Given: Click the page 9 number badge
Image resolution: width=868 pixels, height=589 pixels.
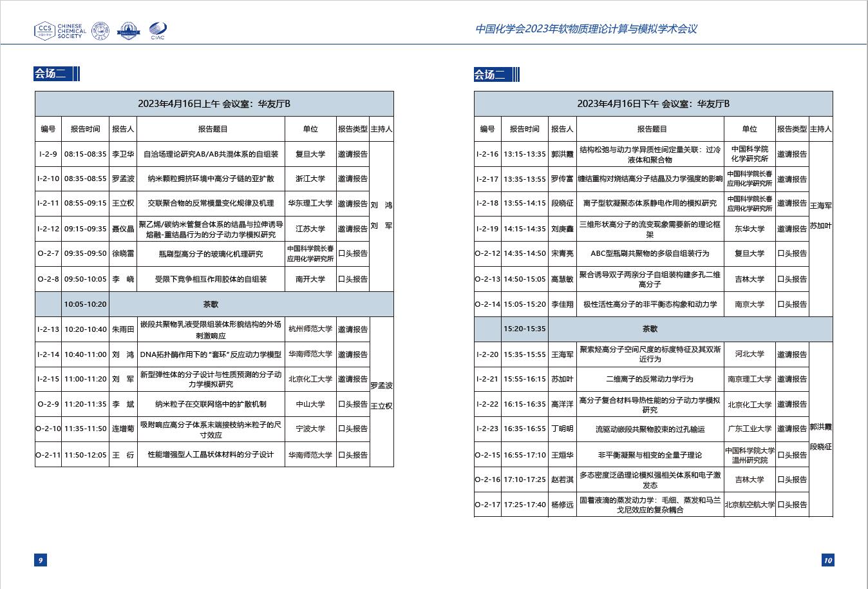Looking at the screenshot, I should (x=41, y=560).
